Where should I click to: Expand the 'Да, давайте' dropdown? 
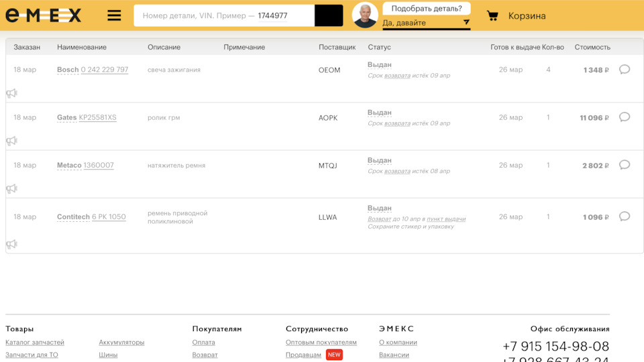tap(426, 23)
